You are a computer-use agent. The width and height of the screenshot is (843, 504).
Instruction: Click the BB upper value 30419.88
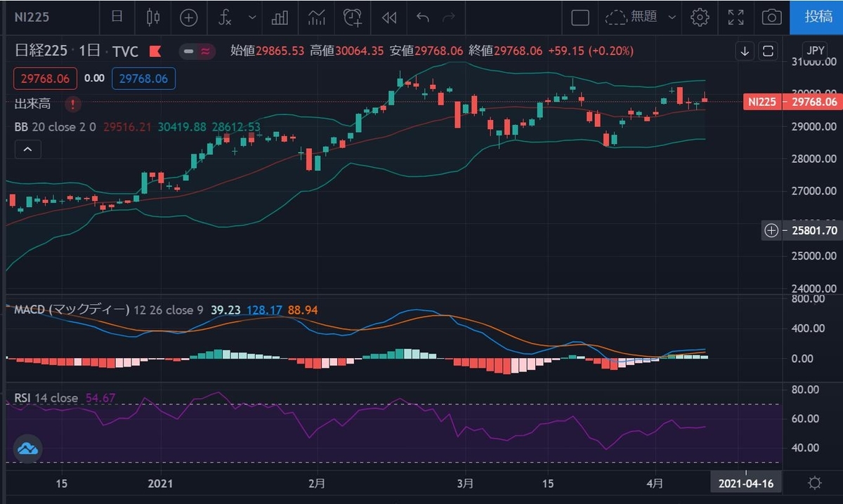click(x=182, y=127)
